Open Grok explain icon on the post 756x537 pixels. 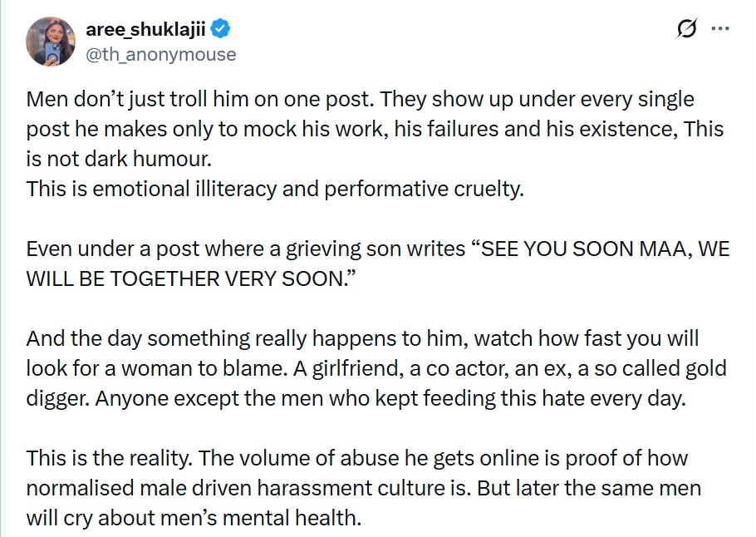686,29
